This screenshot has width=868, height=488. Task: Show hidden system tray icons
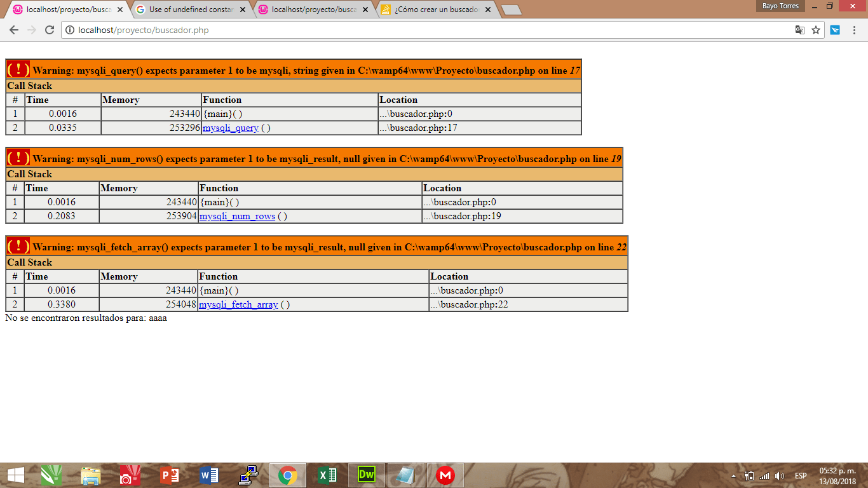734,476
